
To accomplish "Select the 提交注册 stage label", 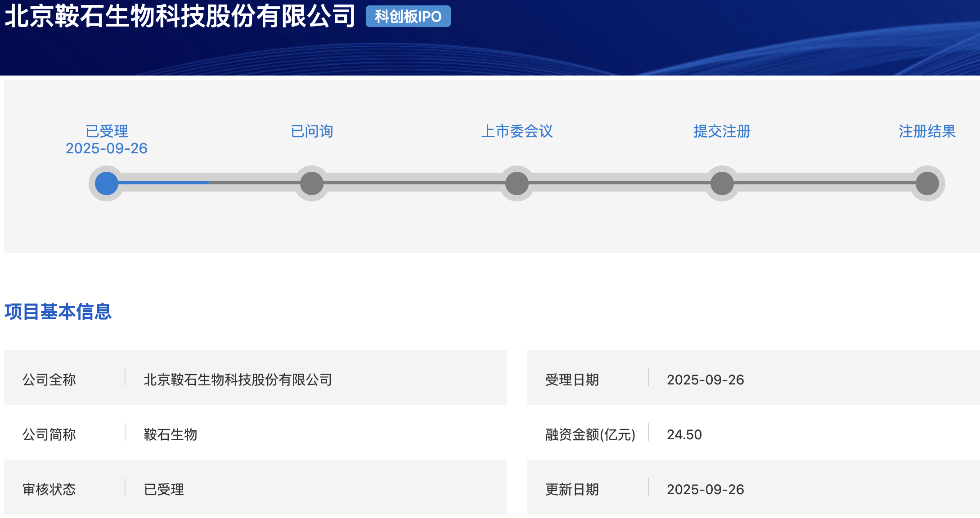I will click(x=722, y=131).
